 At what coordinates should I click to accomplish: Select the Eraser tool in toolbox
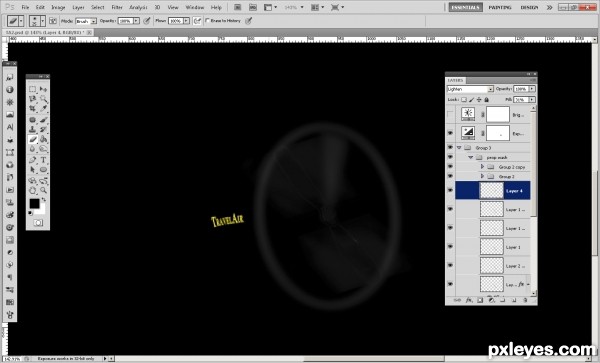point(33,139)
